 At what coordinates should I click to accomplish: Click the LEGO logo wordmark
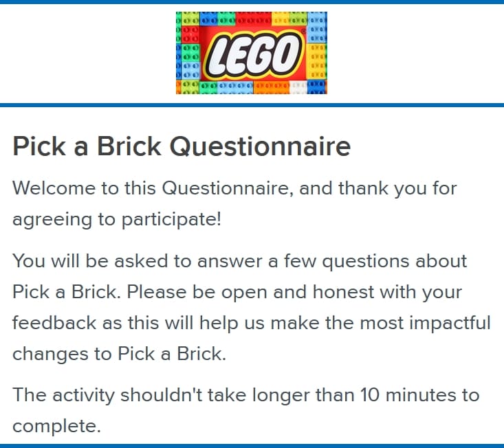pyautogui.click(x=251, y=54)
